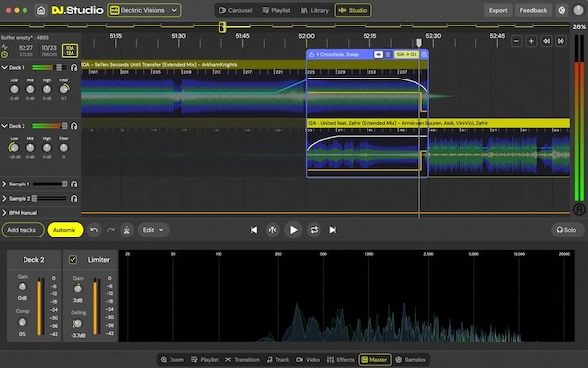Zoom out timeline with minus button
This screenshot has height=368, width=588.
pyautogui.click(x=516, y=41)
